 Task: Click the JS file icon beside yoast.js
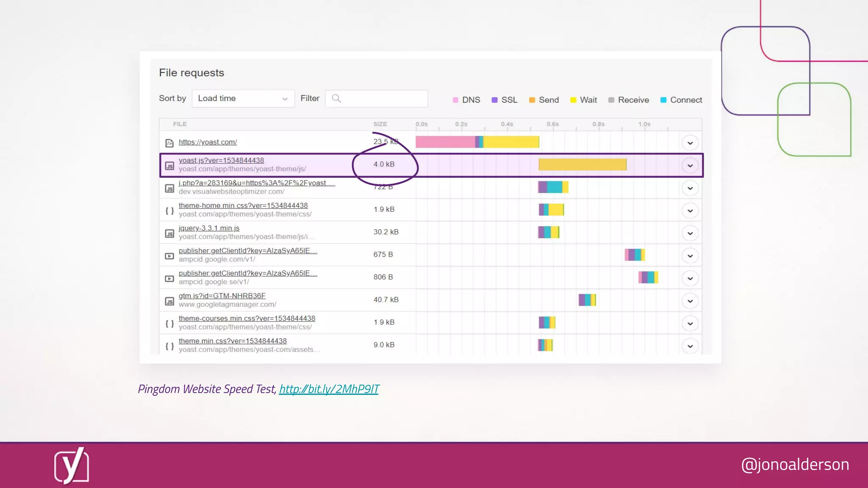[170, 166]
